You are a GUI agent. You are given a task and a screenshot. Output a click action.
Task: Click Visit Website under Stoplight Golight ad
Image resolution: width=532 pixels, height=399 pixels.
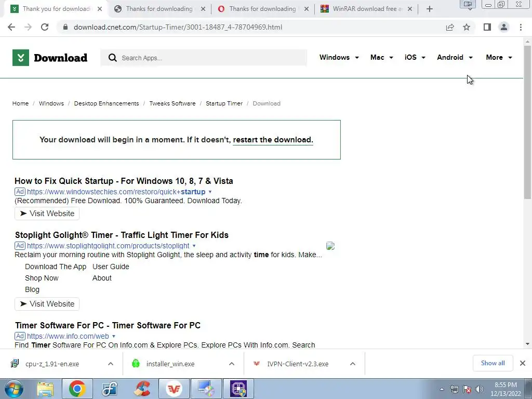click(x=47, y=304)
